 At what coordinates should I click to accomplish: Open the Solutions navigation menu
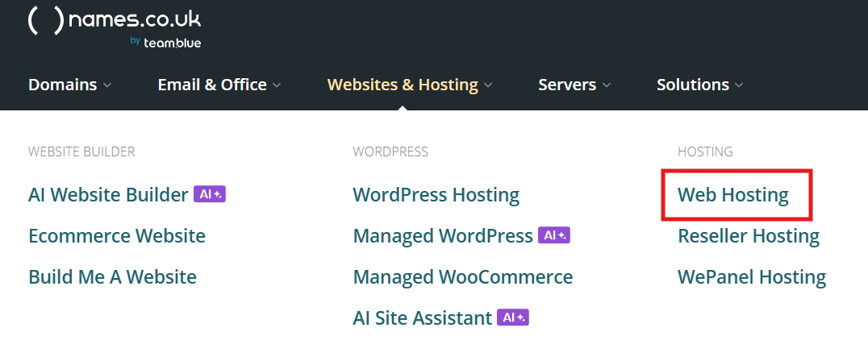692,85
